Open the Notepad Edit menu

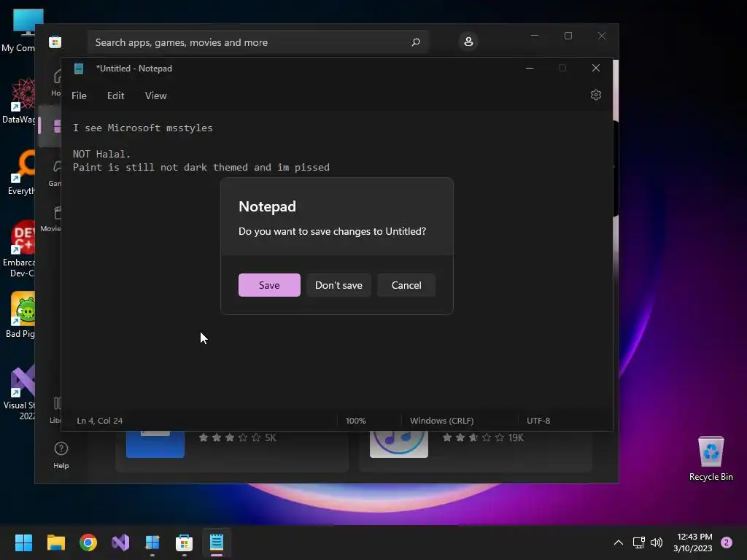(x=116, y=96)
